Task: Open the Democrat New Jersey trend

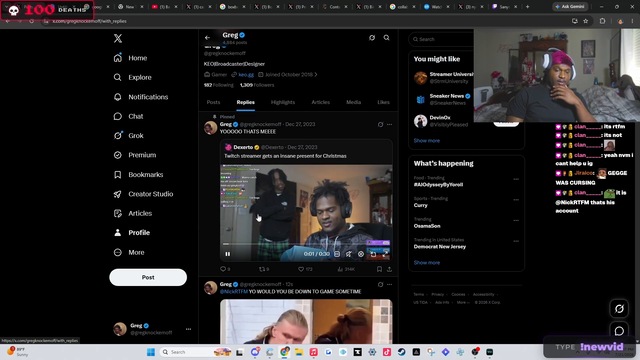Action: pyautogui.click(x=440, y=247)
